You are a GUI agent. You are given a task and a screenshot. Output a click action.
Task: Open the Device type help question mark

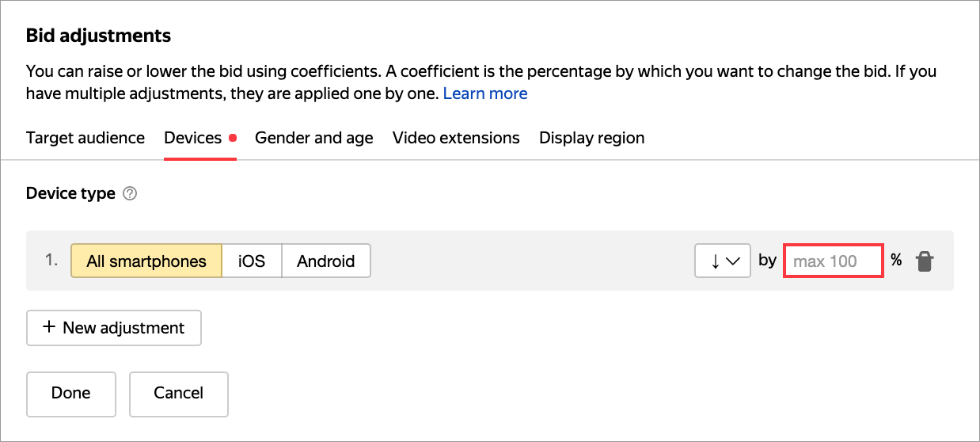click(x=131, y=193)
